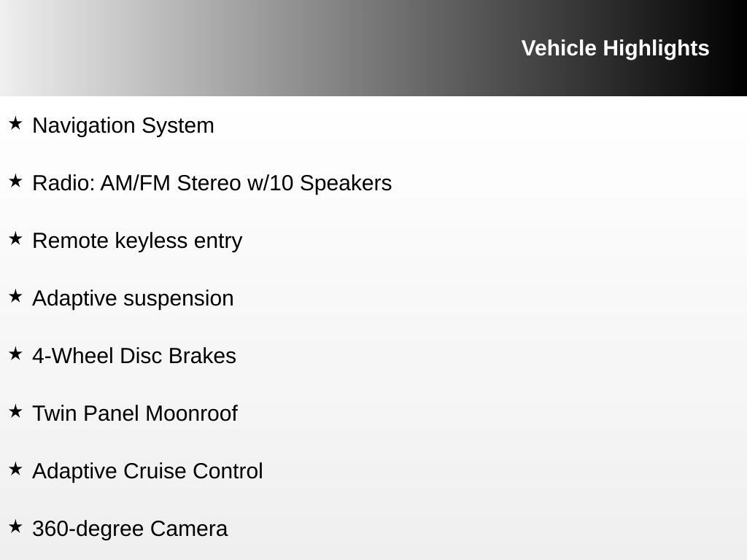Select the Navigation System text

pos(123,125)
